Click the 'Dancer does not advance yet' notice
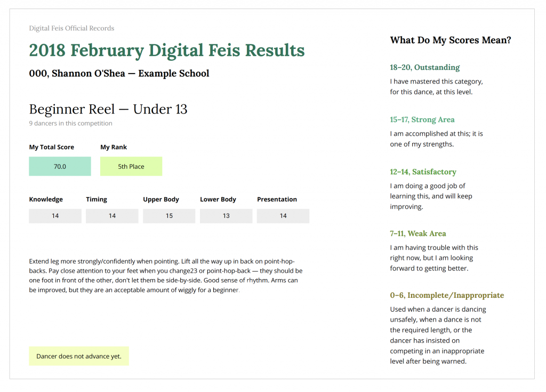546x392 pixels. click(79, 356)
